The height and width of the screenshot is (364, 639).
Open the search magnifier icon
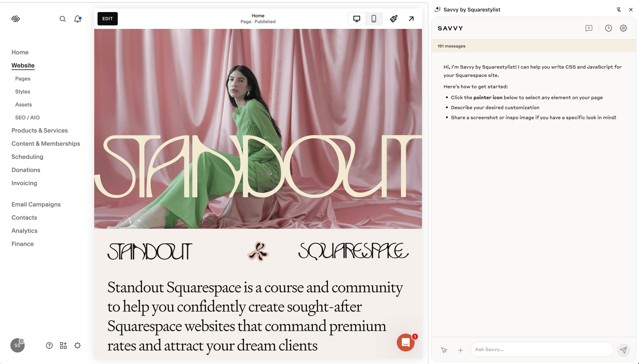click(x=62, y=19)
